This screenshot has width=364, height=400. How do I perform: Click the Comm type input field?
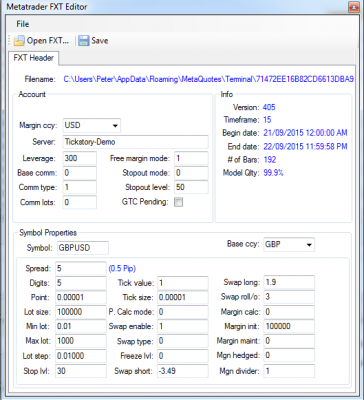80,187
